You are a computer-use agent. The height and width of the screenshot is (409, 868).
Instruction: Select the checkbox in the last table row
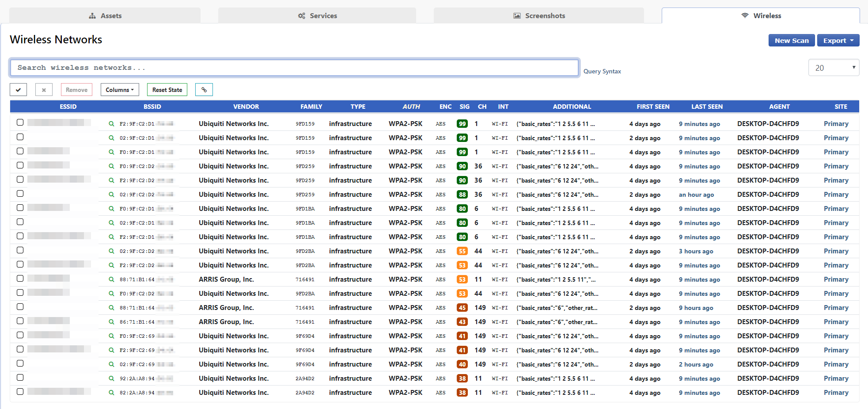pos(20,392)
